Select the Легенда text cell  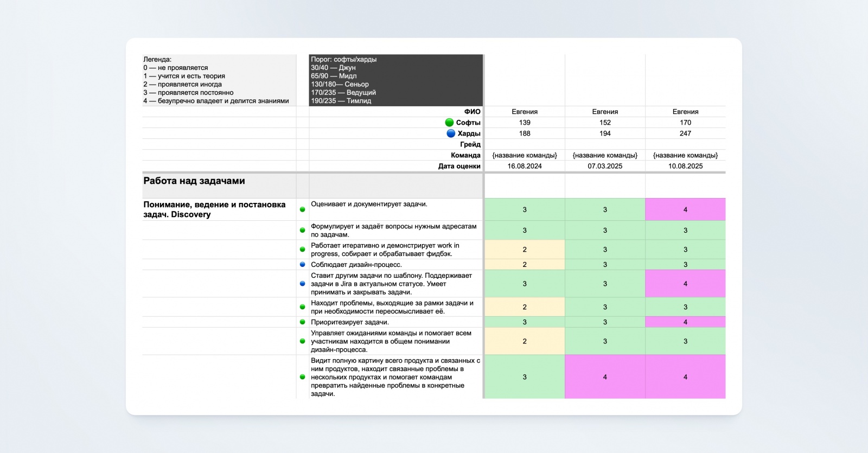tap(219, 80)
